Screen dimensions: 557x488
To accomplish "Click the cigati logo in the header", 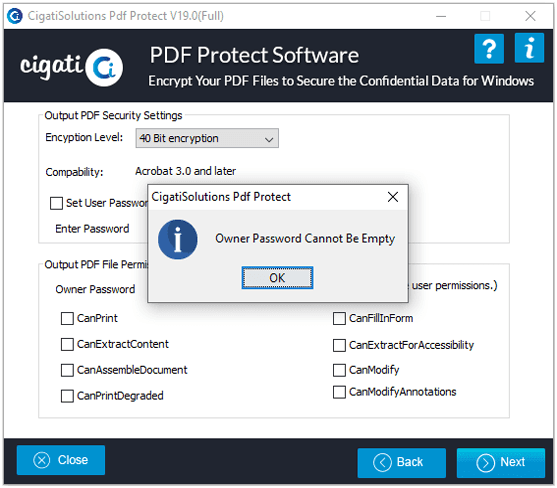I will tap(71, 67).
